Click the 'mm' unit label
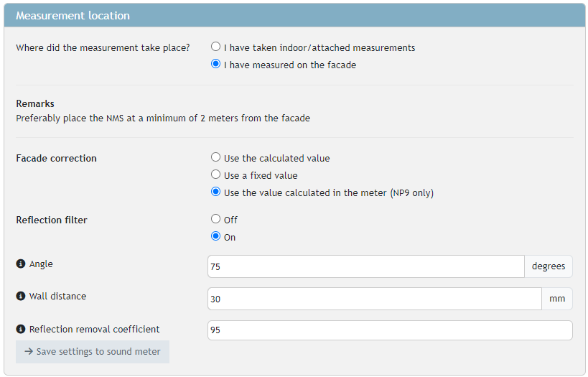The image size is (588, 377). [557, 299]
